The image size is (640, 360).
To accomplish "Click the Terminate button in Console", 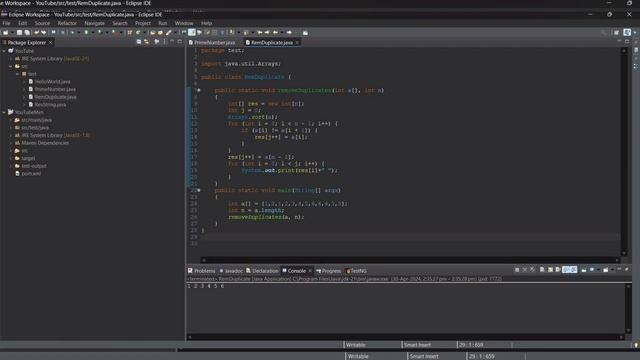I will (x=517, y=270).
